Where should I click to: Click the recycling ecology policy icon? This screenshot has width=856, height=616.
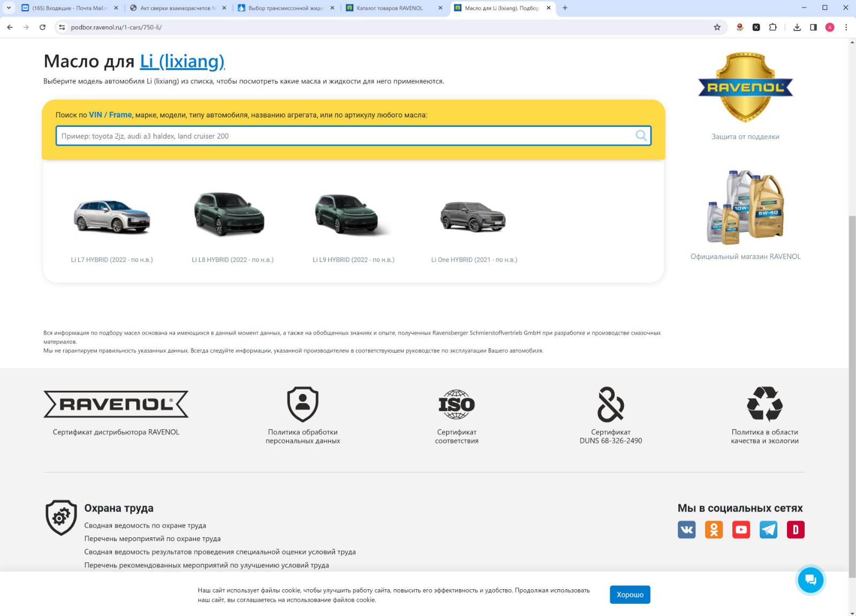(x=765, y=404)
